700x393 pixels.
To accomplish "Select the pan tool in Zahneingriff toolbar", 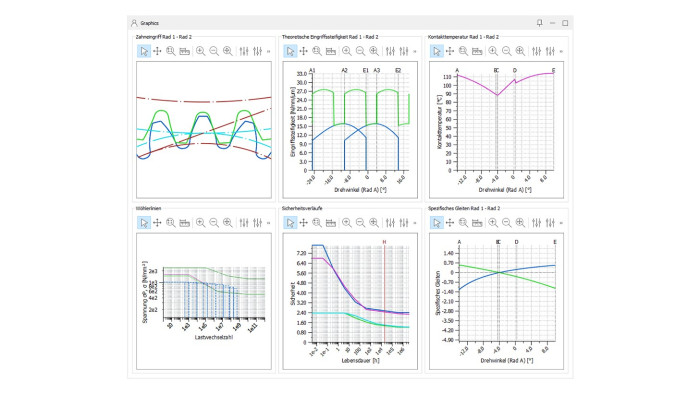I will pos(157,51).
